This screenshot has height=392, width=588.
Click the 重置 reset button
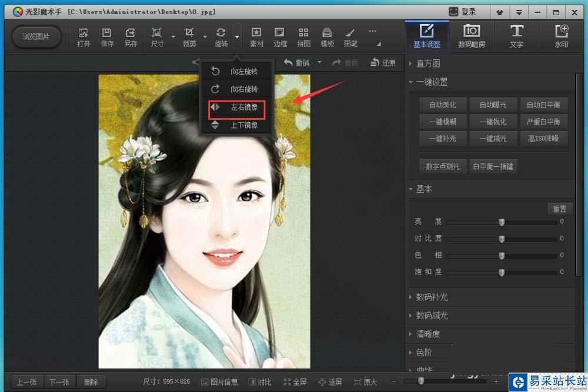tap(560, 209)
